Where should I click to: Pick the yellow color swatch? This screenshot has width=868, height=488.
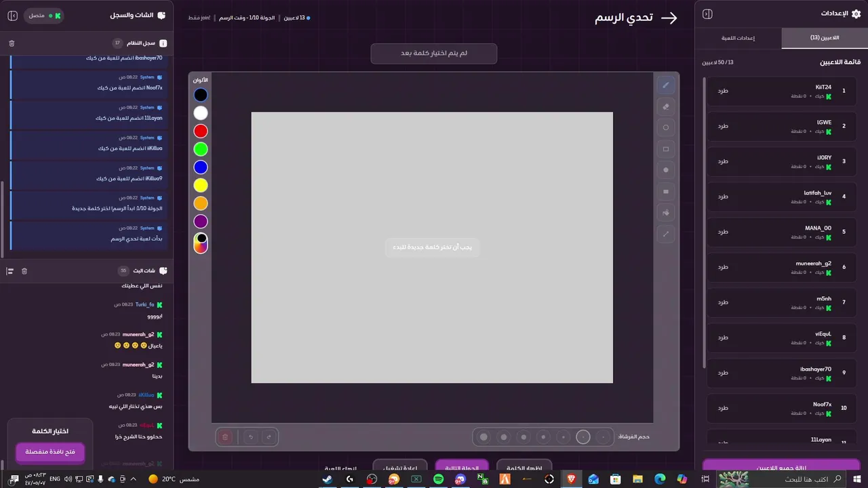[x=201, y=185]
